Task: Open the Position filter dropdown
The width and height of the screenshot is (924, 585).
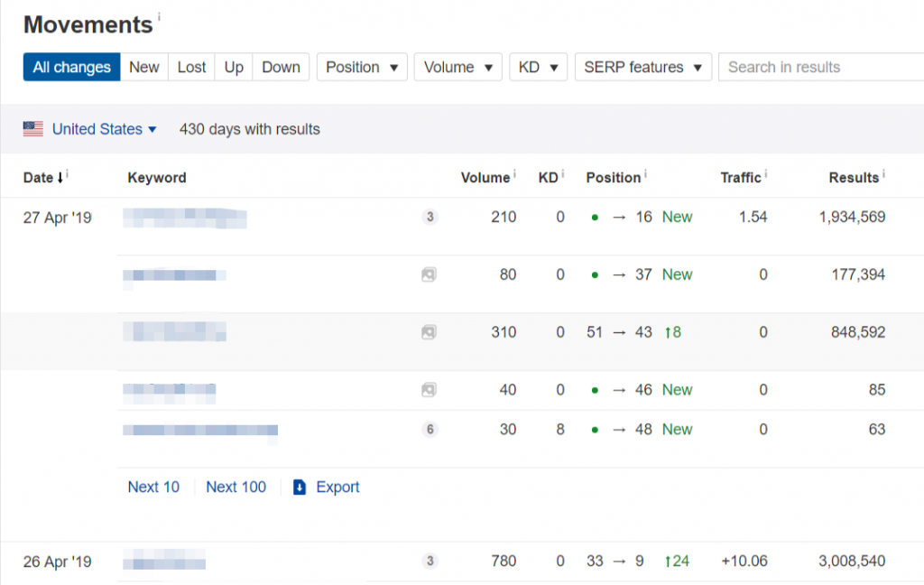Action: [x=362, y=67]
